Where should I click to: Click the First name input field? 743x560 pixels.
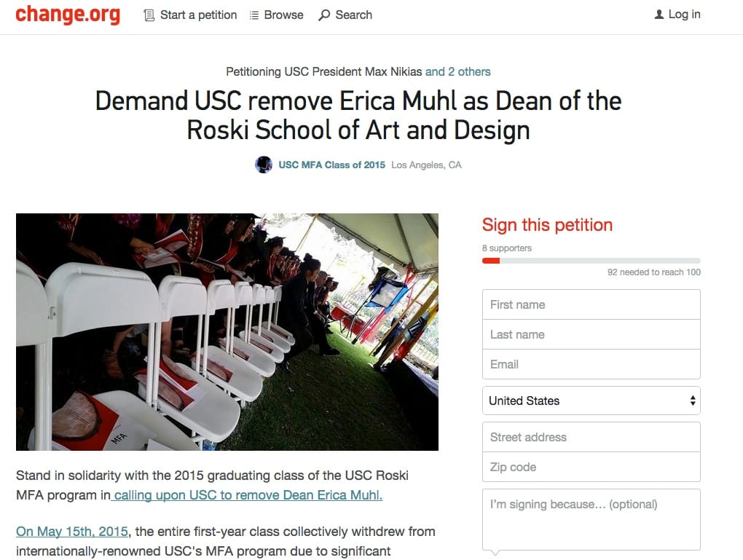591,304
